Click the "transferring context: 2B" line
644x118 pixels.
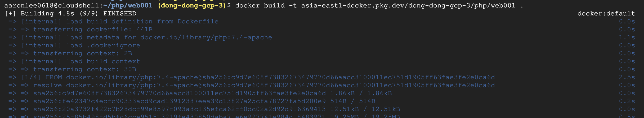coord(82,53)
